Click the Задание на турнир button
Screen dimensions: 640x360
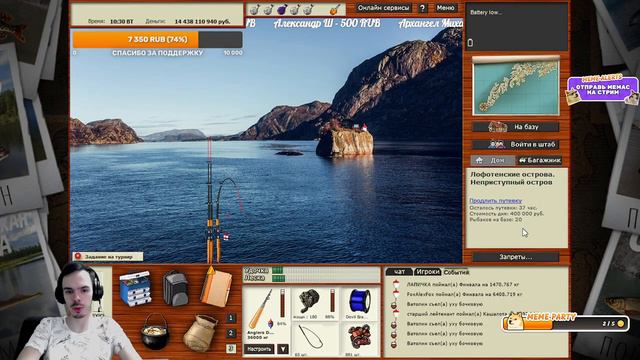click(x=108, y=257)
